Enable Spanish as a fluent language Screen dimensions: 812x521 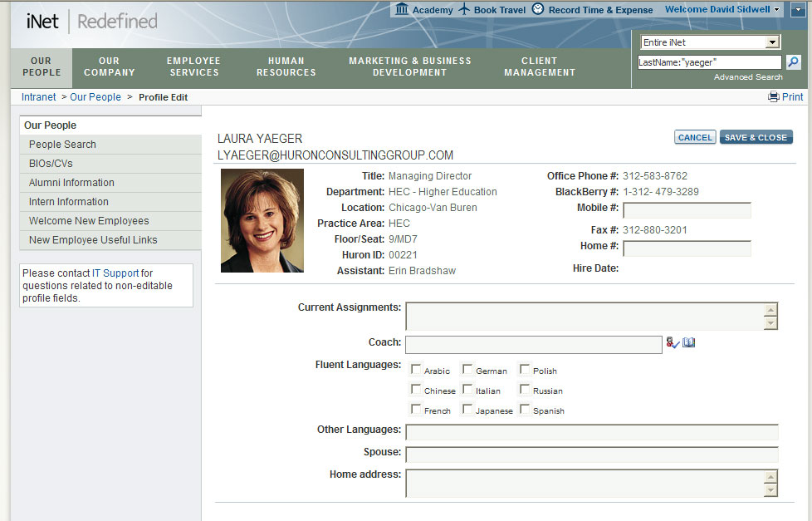click(523, 409)
